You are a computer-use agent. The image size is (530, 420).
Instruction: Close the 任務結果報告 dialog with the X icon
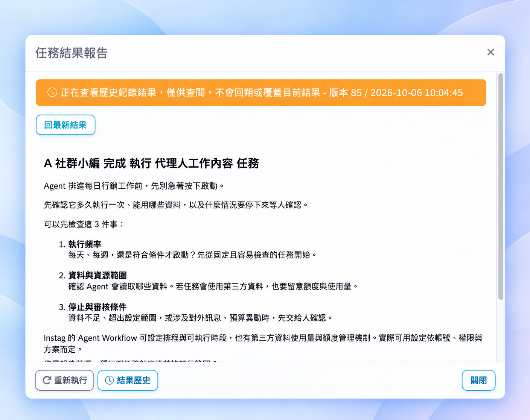tap(490, 52)
